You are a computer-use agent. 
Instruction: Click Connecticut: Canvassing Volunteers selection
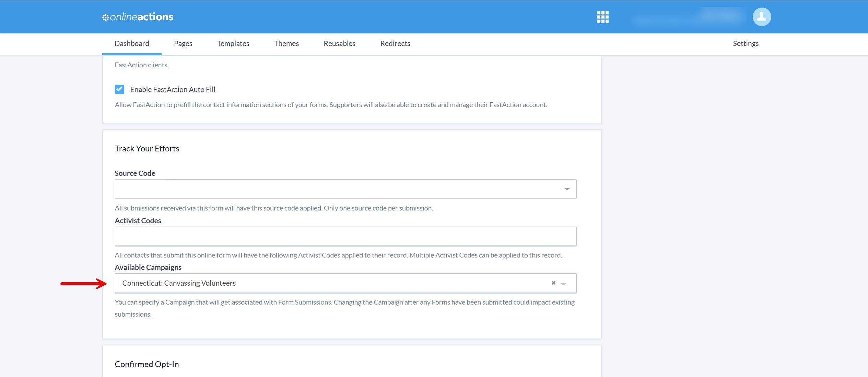click(x=179, y=283)
